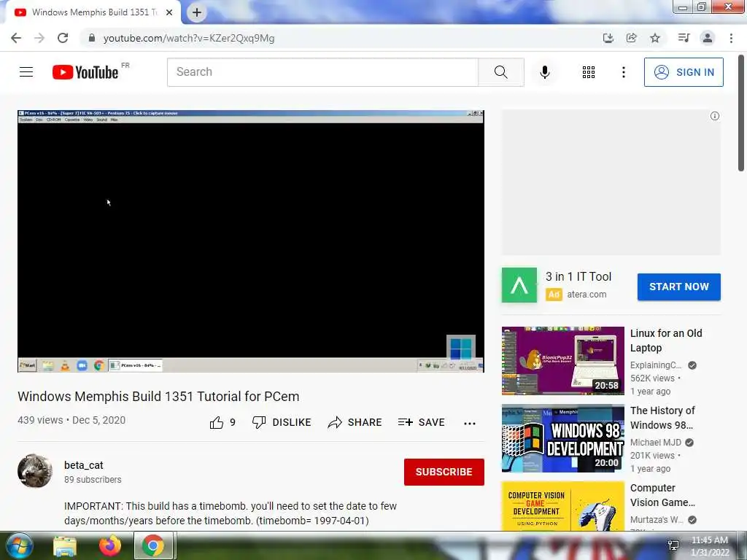Open beta_cat channel avatar

35,471
